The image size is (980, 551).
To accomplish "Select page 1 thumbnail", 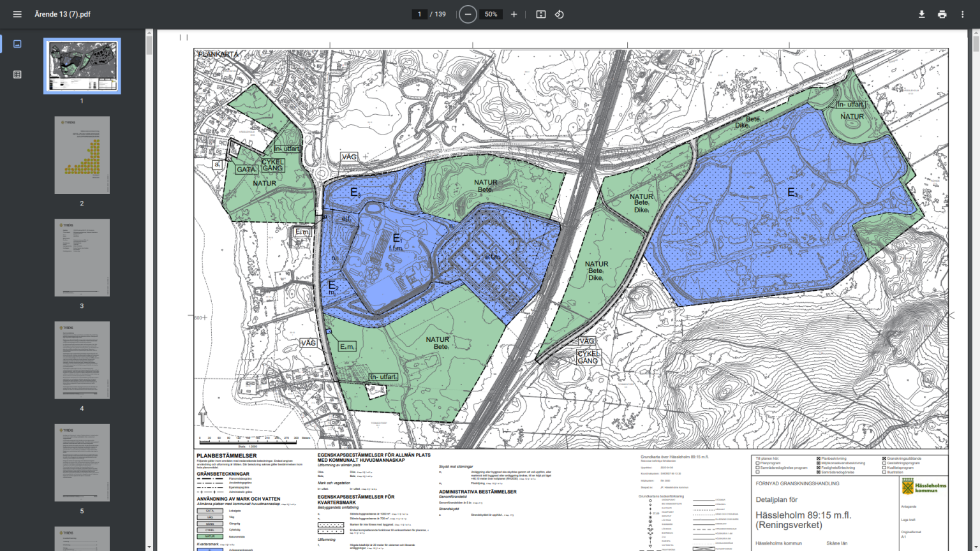I will coord(82,66).
